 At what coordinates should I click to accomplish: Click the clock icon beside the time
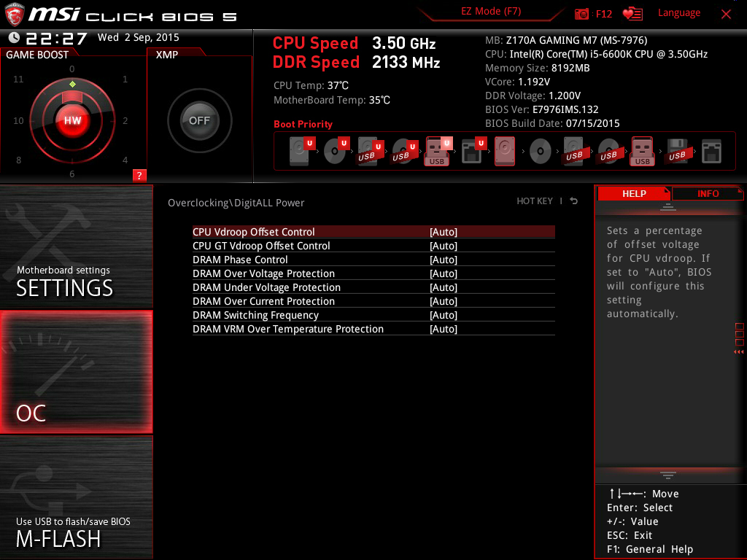(x=15, y=38)
